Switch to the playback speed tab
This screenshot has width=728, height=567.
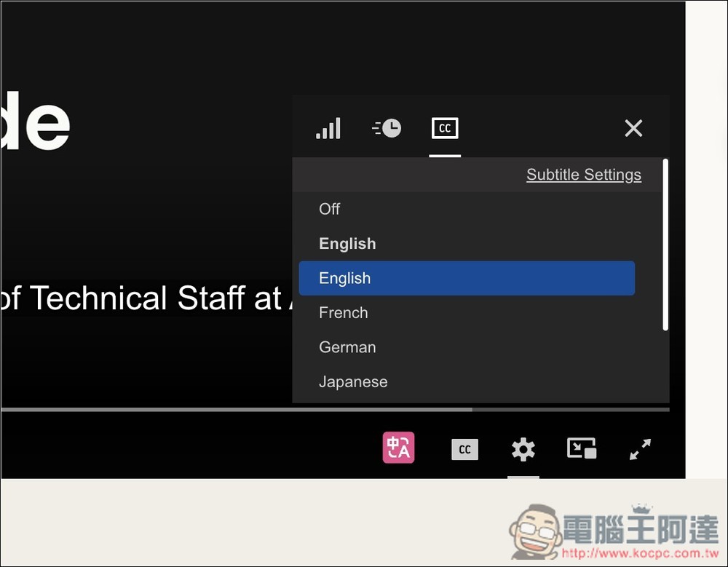tap(387, 129)
